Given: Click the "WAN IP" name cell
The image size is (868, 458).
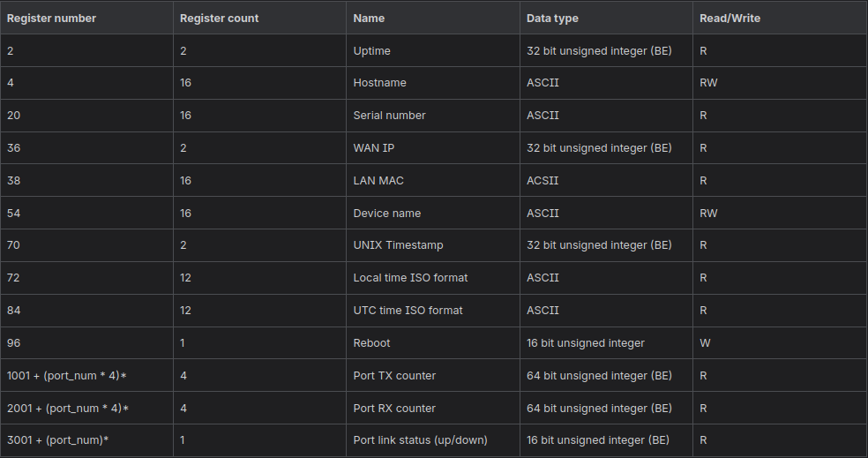Looking at the screenshot, I should 373,148.
